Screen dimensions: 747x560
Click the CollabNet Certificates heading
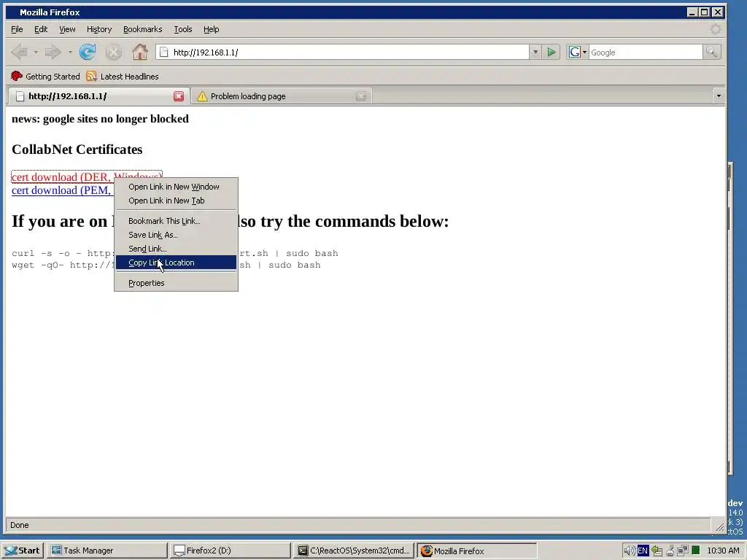pos(77,149)
